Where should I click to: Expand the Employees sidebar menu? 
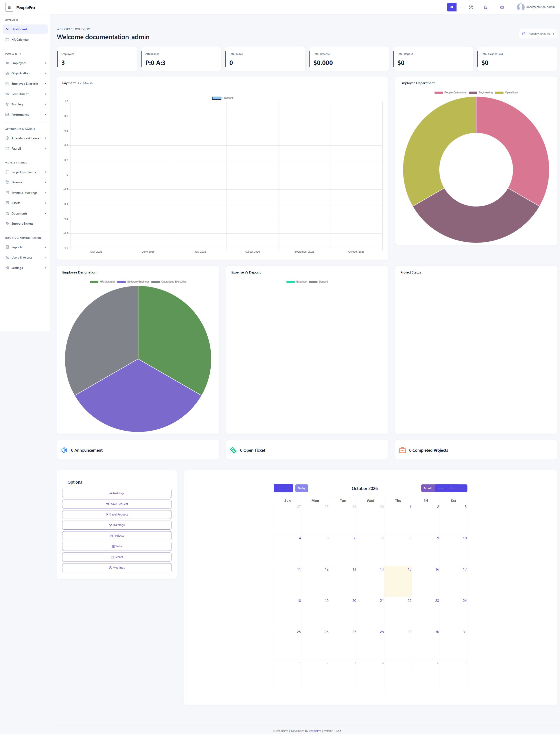pos(25,63)
